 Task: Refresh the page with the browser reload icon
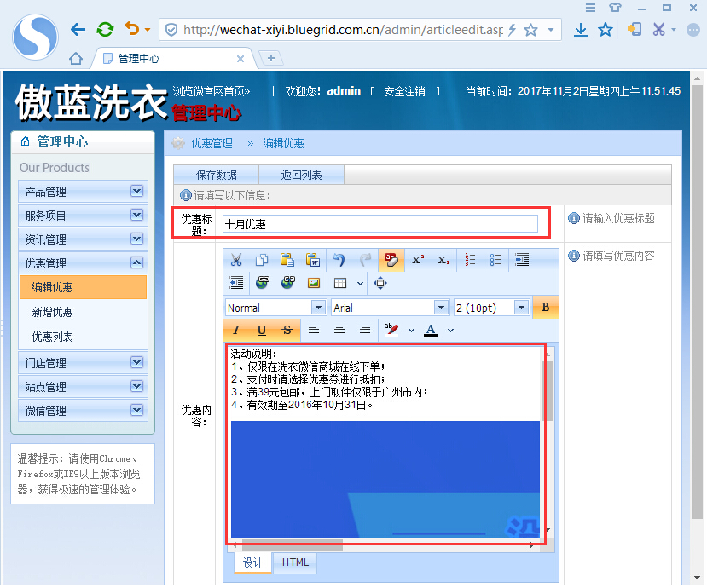coord(104,28)
